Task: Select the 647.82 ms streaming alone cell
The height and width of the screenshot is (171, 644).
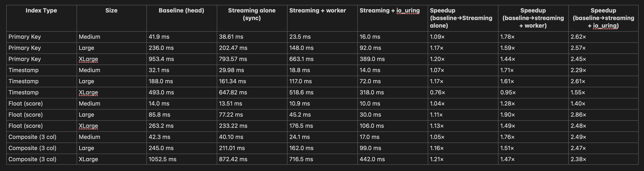Action: tap(233, 92)
